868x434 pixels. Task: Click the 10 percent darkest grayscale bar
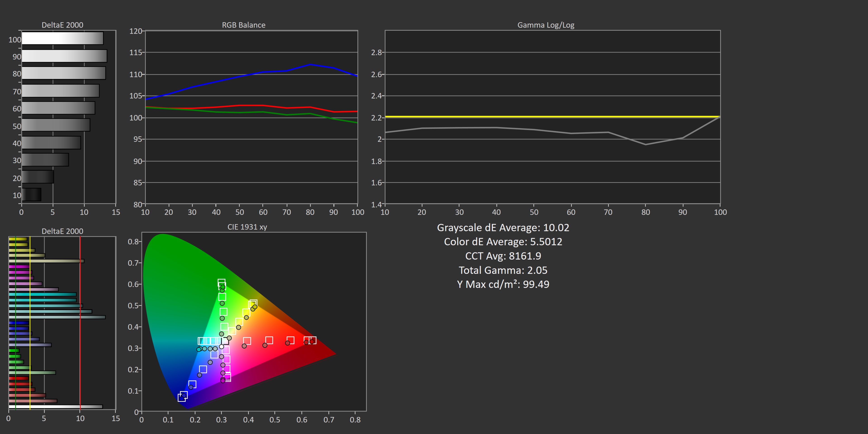(x=31, y=195)
